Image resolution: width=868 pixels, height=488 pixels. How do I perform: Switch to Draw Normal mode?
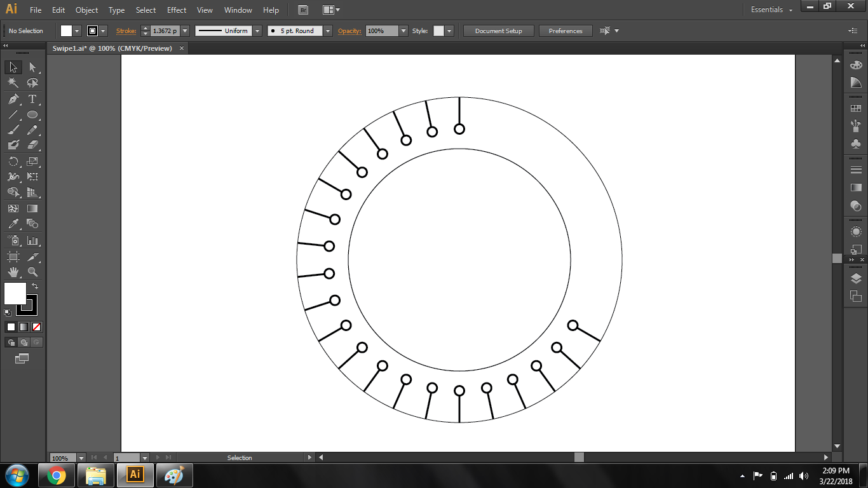[x=11, y=342]
